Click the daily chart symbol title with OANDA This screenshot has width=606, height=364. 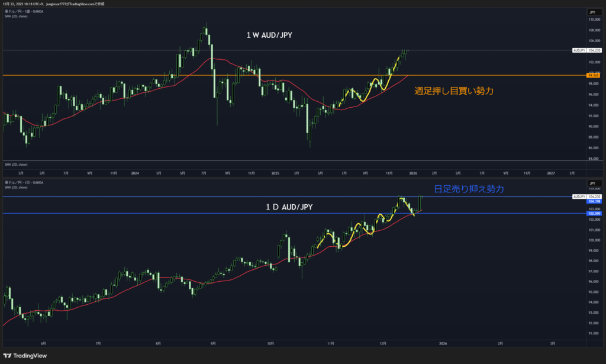click(x=24, y=182)
